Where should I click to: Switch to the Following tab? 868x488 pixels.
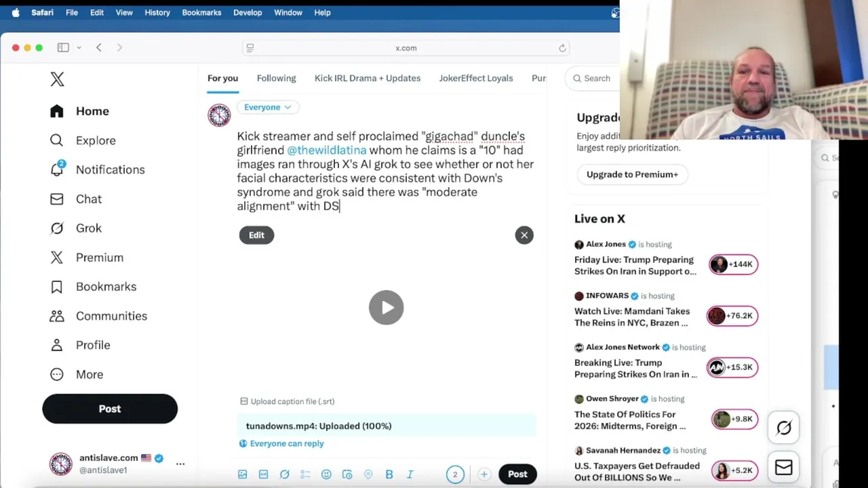[x=276, y=78]
